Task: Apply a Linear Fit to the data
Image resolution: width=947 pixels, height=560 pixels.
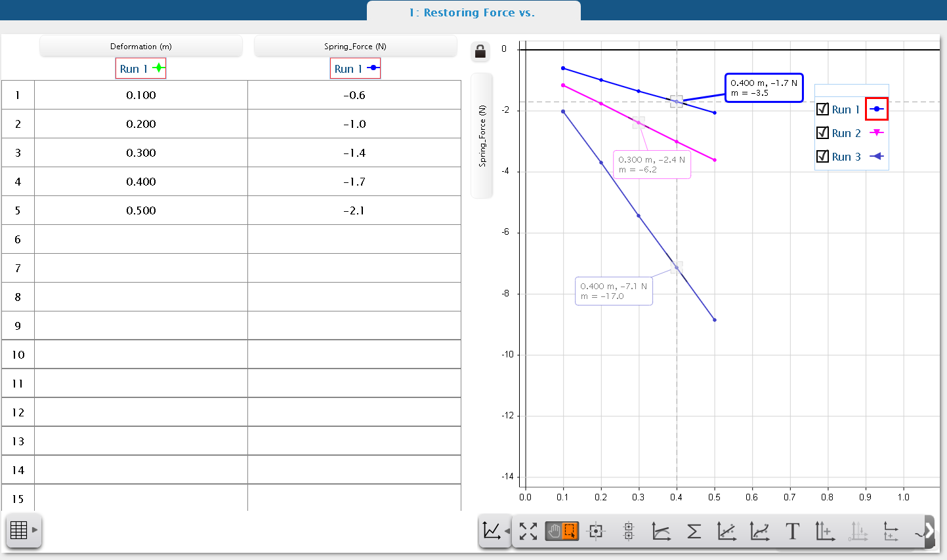Action: [x=726, y=532]
